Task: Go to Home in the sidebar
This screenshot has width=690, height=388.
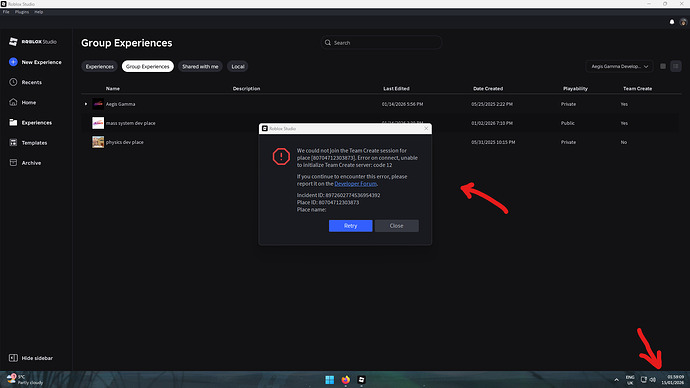Action: [x=23, y=102]
